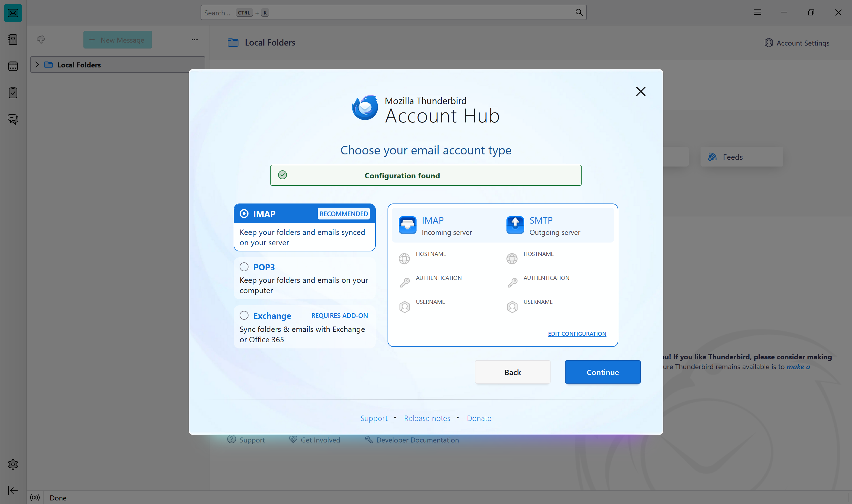Expand the Local Folders tree chevron

(x=37, y=64)
